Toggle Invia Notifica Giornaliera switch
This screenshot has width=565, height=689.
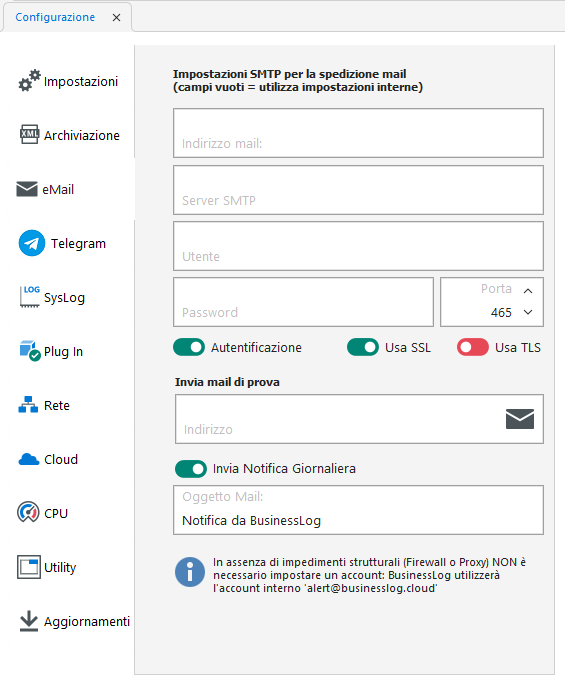point(191,469)
